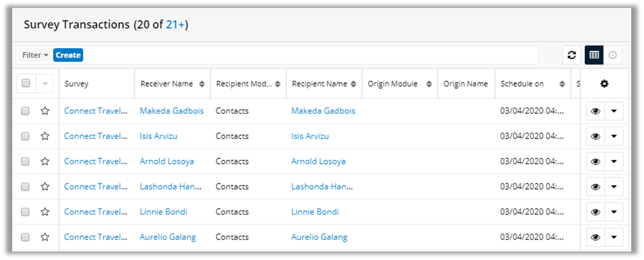Open the activity stream clock view
The width and height of the screenshot is (644, 260).
click(612, 55)
